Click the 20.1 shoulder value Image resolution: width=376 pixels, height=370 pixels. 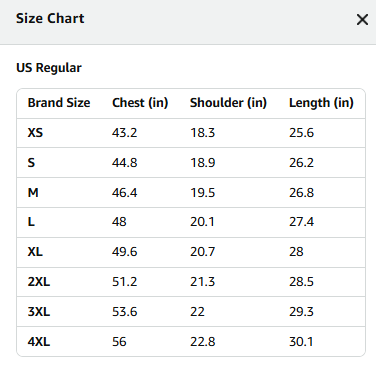(x=202, y=222)
